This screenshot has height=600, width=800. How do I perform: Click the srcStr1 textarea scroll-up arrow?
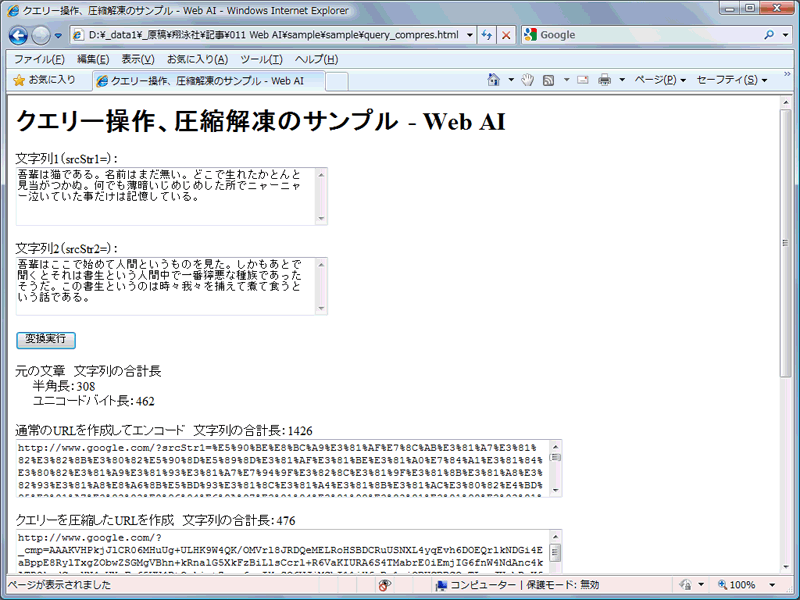point(321,174)
